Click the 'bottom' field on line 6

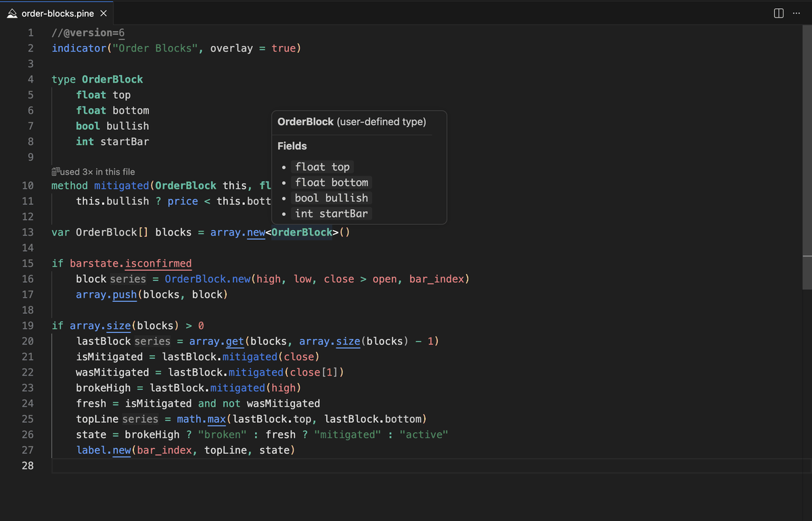(x=131, y=111)
